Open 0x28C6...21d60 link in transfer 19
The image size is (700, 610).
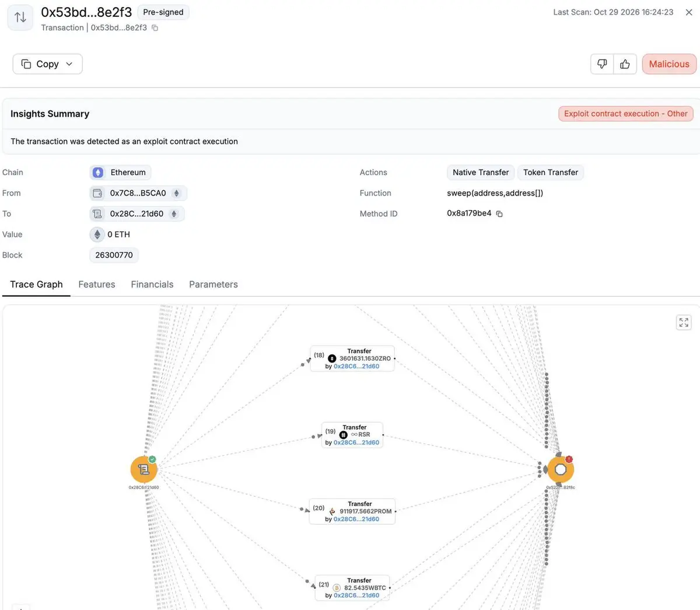(356, 442)
